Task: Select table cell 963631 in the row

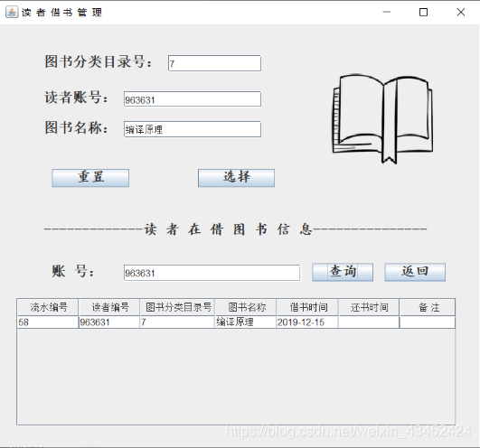Action: pyautogui.click(x=109, y=322)
